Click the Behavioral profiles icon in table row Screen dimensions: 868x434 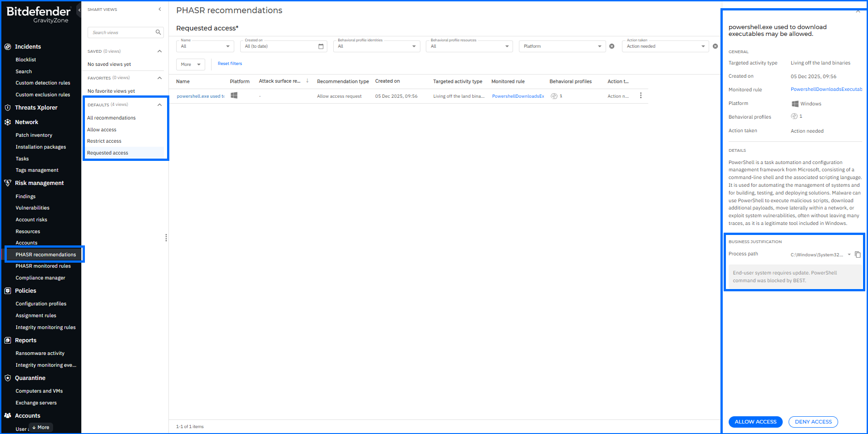pos(554,96)
